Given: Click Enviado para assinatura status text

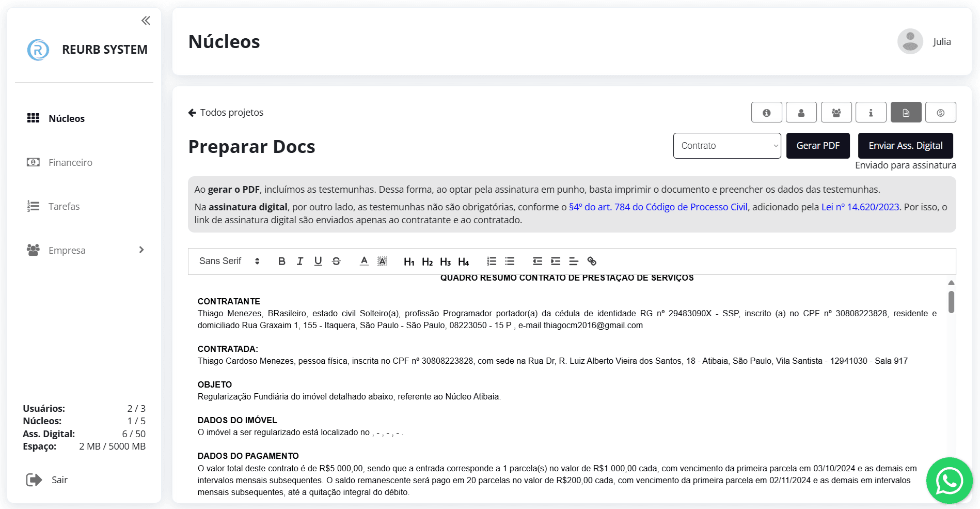Looking at the screenshot, I should pyautogui.click(x=906, y=165).
